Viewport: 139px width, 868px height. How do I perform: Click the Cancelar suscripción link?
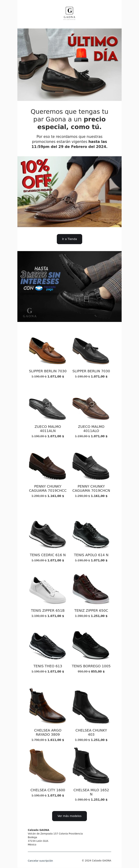40,861
